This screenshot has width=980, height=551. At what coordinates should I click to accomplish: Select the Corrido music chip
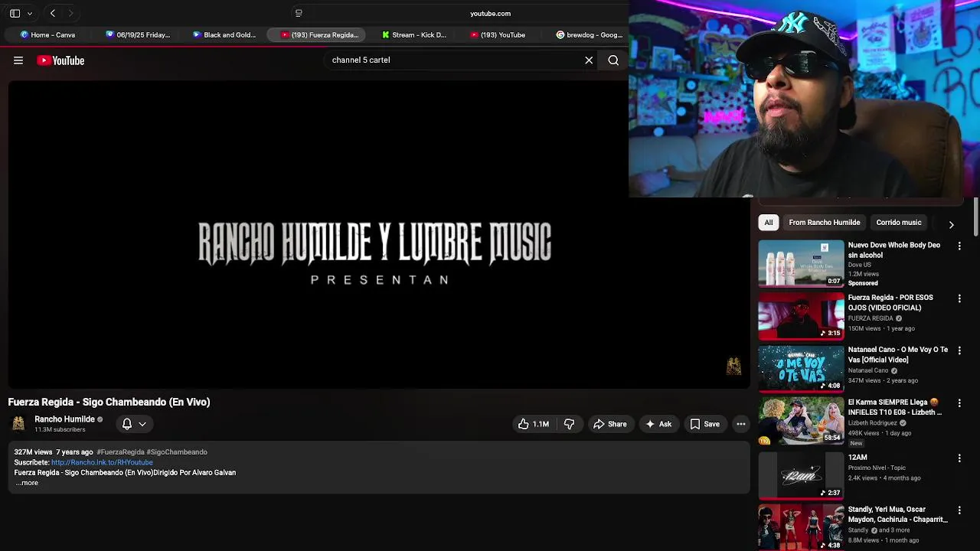[x=899, y=223]
